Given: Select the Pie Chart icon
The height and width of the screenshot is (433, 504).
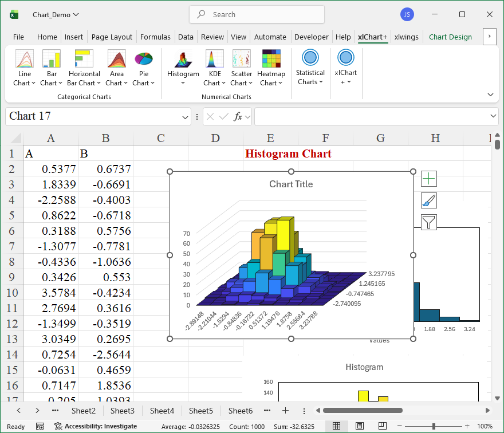Looking at the screenshot, I should (143, 59).
